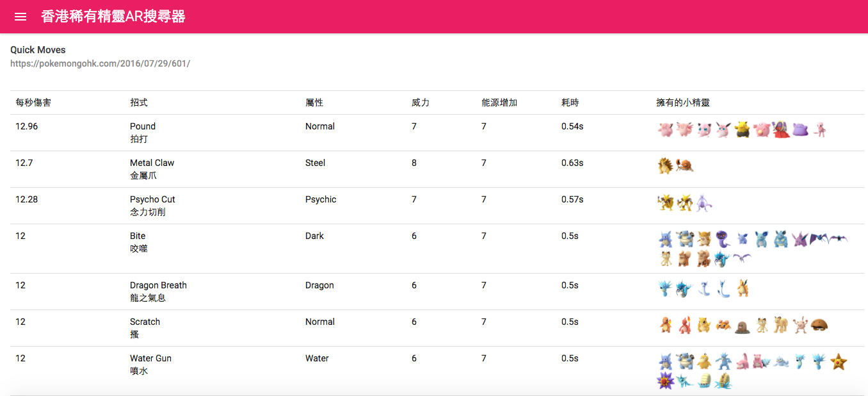The image size is (868, 396).
Task: Select the Pound move name cell
Action: pos(143,133)
